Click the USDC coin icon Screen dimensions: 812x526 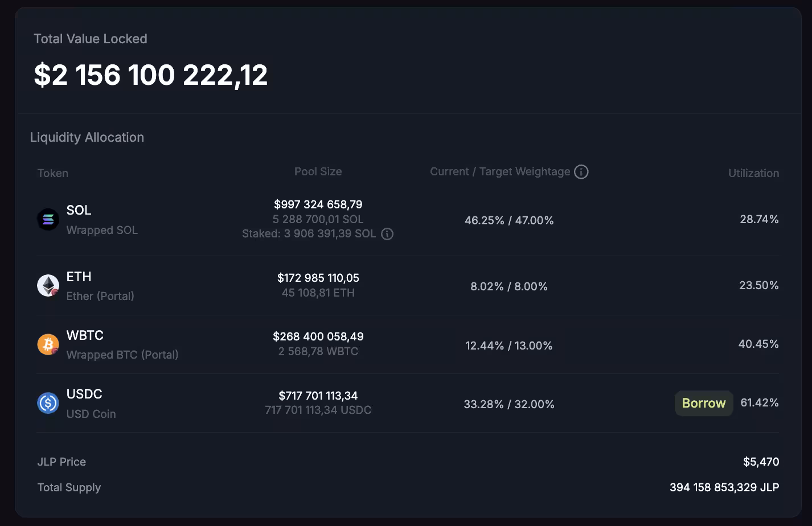coord(48,403)
